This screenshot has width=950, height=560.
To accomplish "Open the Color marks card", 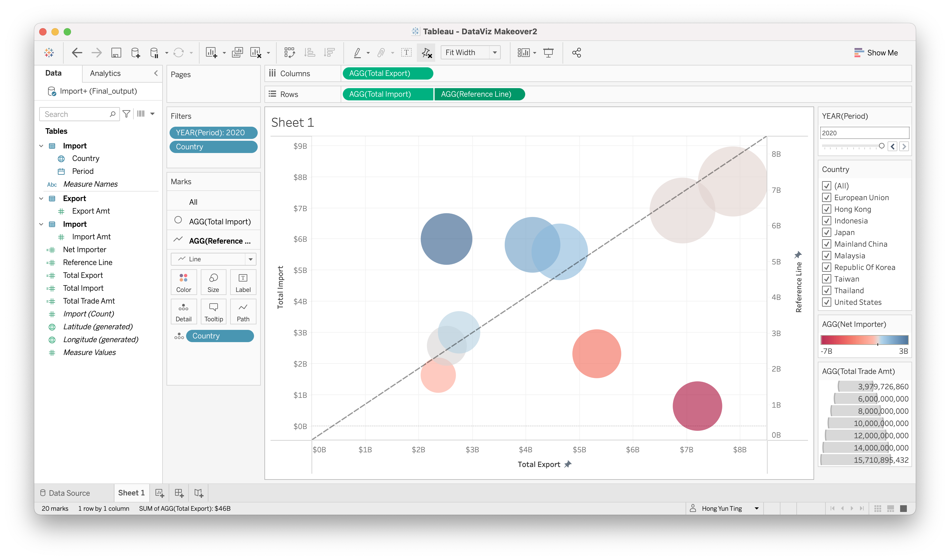I will pos(183,282).
